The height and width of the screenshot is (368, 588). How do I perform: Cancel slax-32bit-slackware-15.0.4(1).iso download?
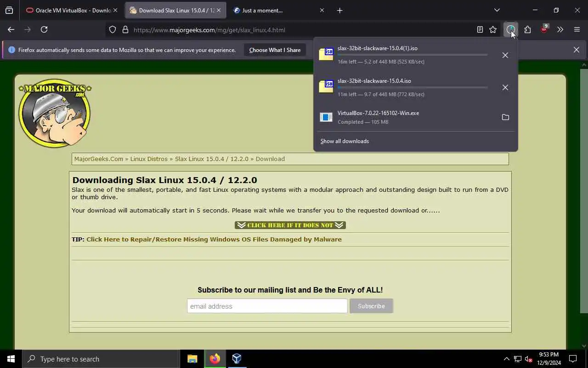[x=505, y=55]
